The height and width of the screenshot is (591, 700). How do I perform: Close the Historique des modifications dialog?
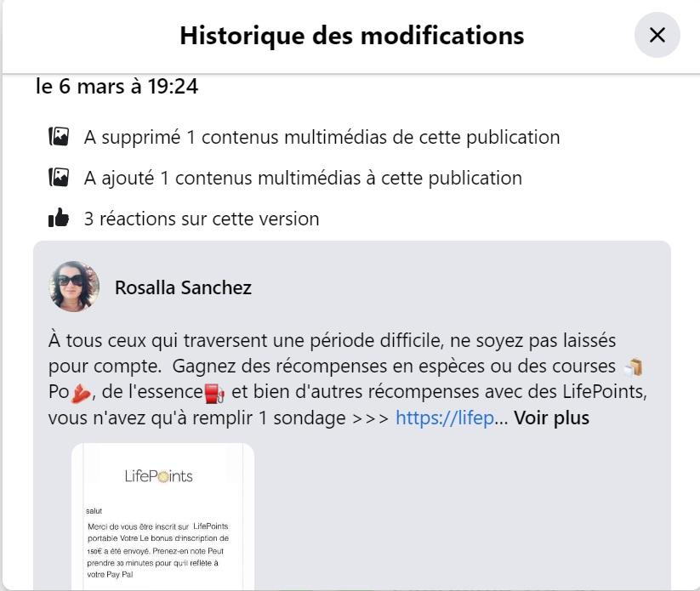click(657, 35)
